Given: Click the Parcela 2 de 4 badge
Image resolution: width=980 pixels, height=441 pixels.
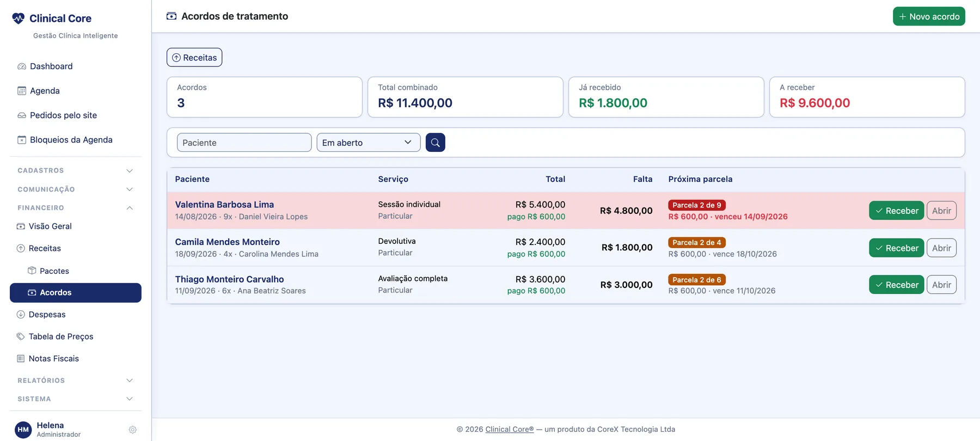Looking at the screenshot, I should click(697, 243).
